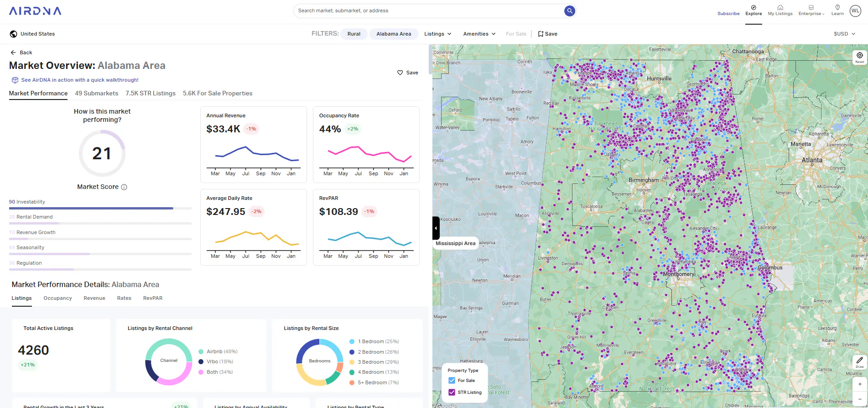Expand the Amenities filter dropdown
The image size is (868, 408).
[479, 34]
